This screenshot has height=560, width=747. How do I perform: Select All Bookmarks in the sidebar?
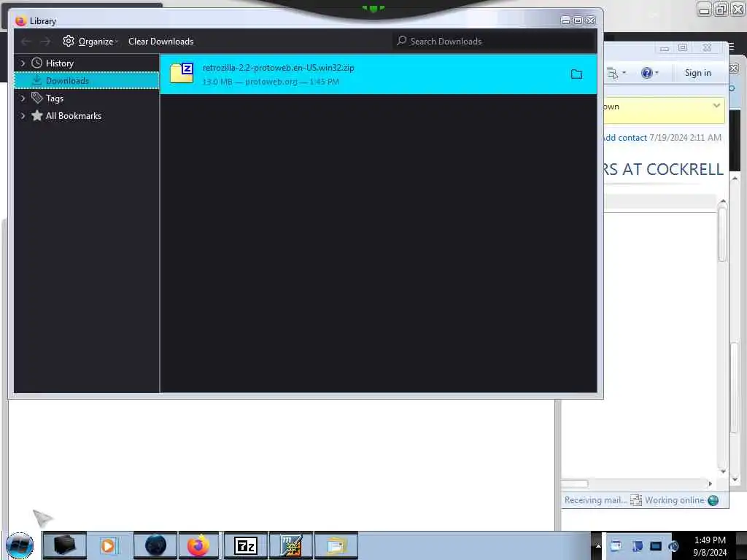74,116
